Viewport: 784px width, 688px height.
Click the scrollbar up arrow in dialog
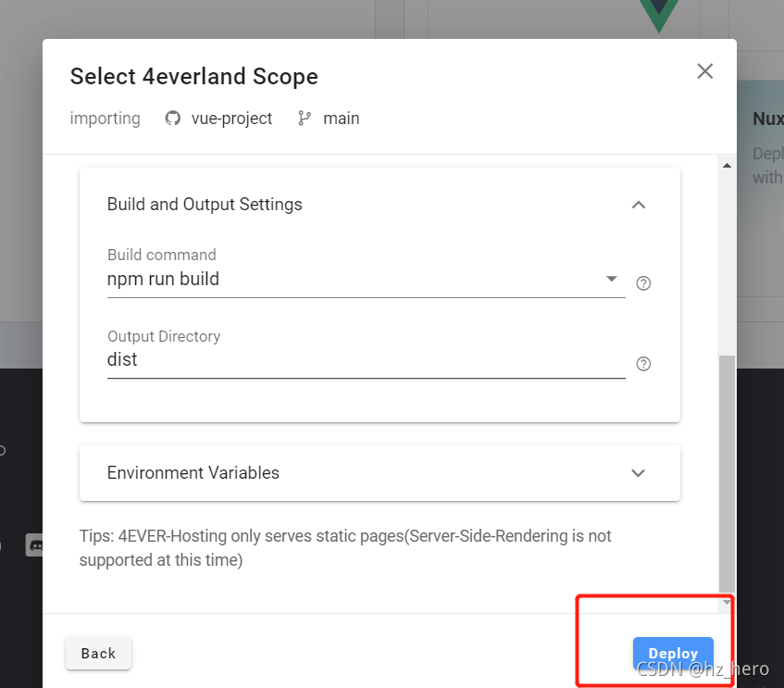[727, 166]
